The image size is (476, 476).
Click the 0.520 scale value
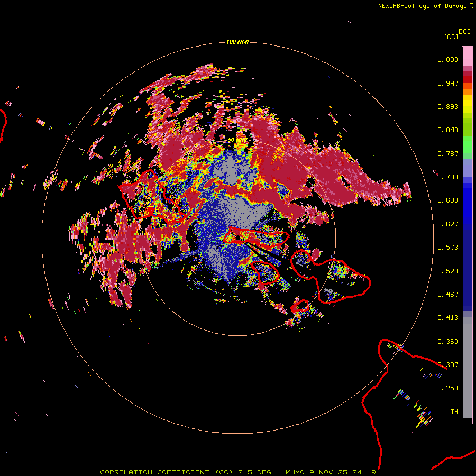(448, 271)
